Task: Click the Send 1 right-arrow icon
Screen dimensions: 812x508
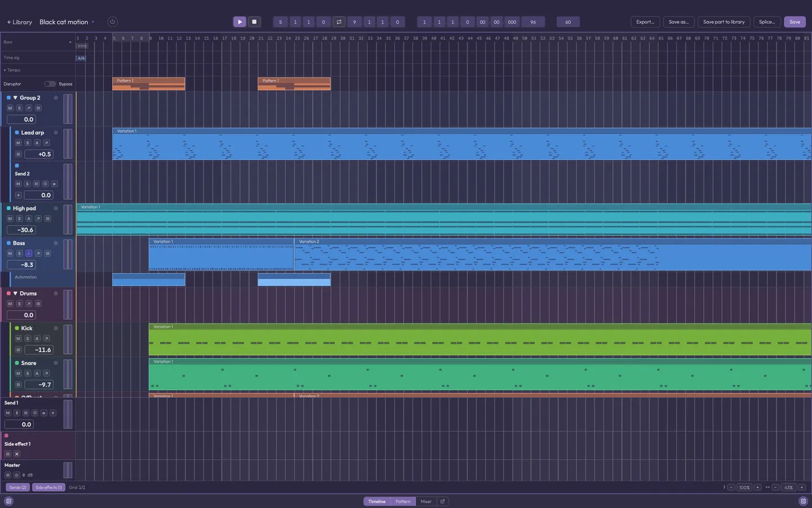Action: (53, 413)
